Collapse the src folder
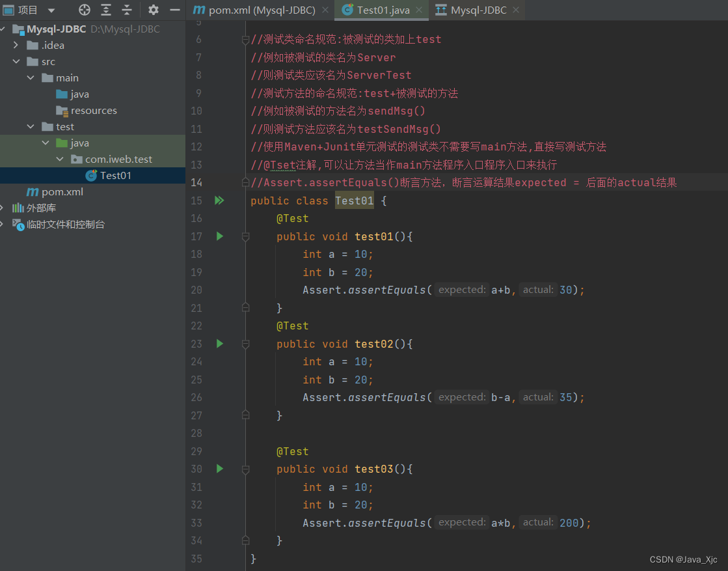 click(x=16, y=61)
